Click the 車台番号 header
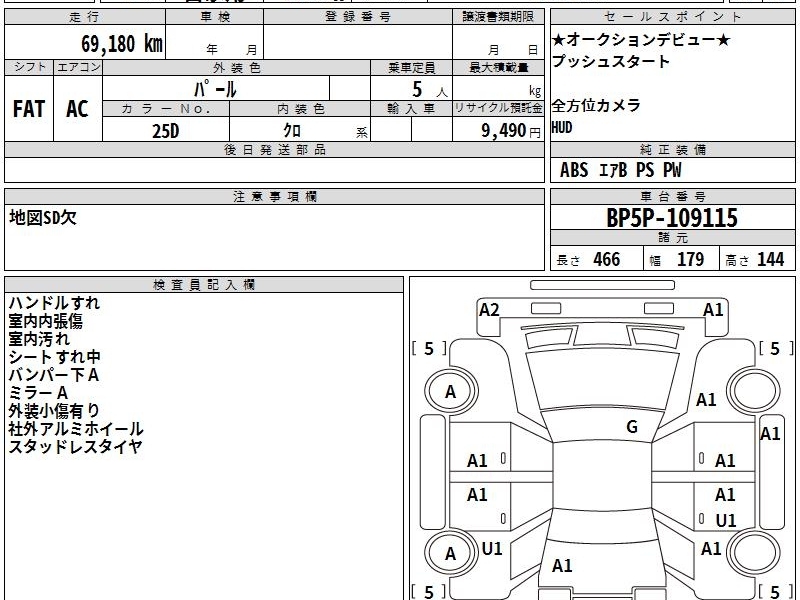 tap(673, 196)
